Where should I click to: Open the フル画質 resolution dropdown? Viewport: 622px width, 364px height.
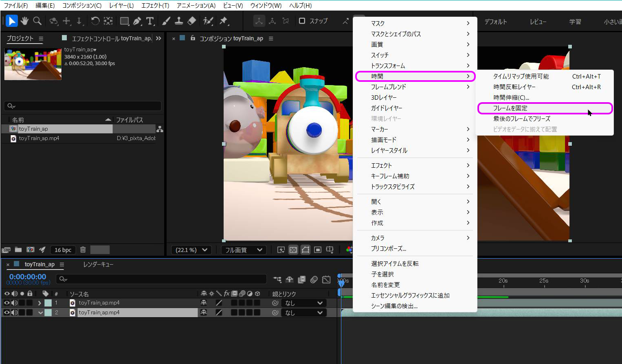point(244,250)
